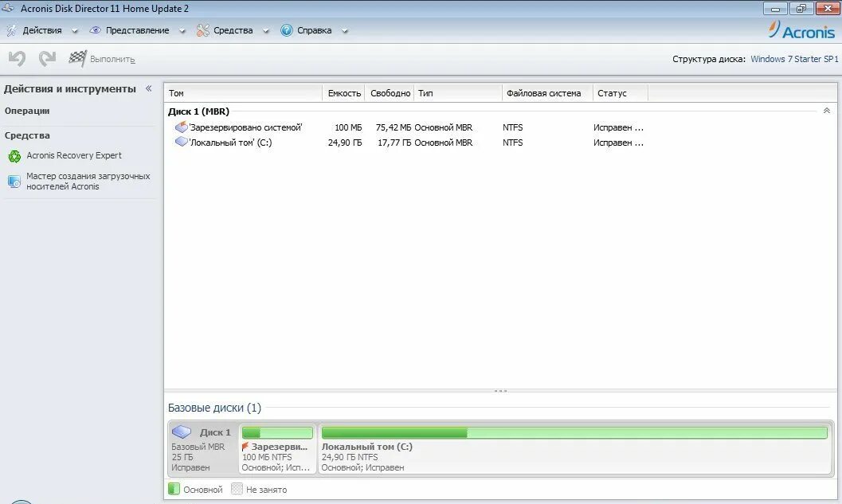Collapse the Действия и инструменты sidebar

(149, 88)
